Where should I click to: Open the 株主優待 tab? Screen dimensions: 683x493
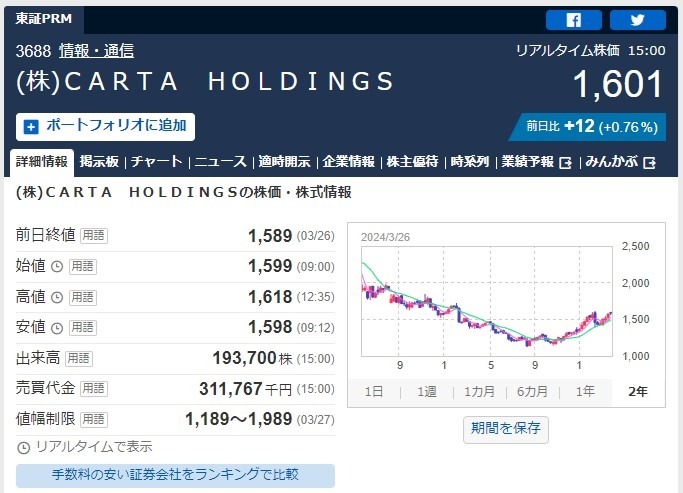point(413,162)
